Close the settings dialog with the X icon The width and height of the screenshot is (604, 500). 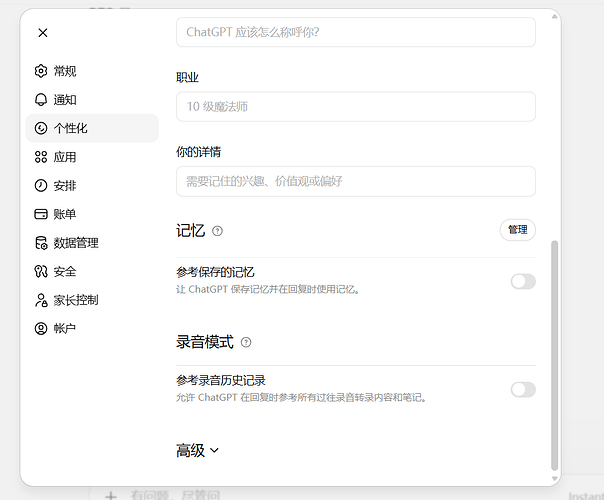pyautogui.click(x=43, y=33)
